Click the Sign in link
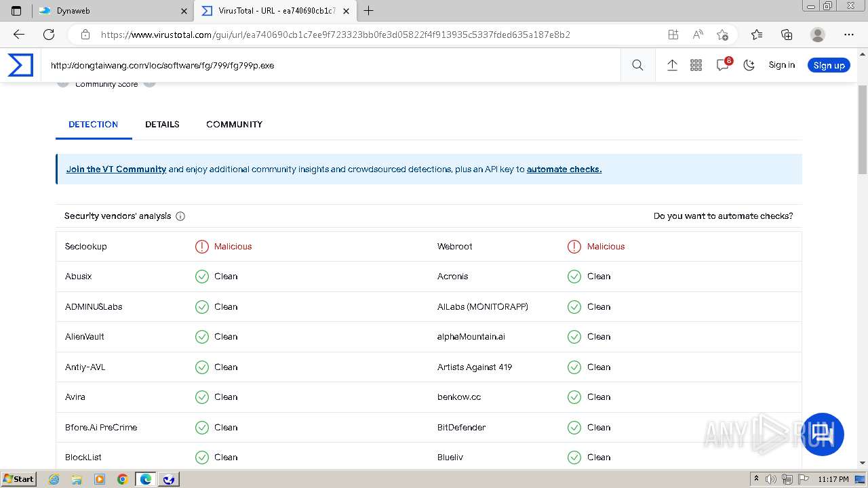868x488 pixels. click(x=781, y=65)
